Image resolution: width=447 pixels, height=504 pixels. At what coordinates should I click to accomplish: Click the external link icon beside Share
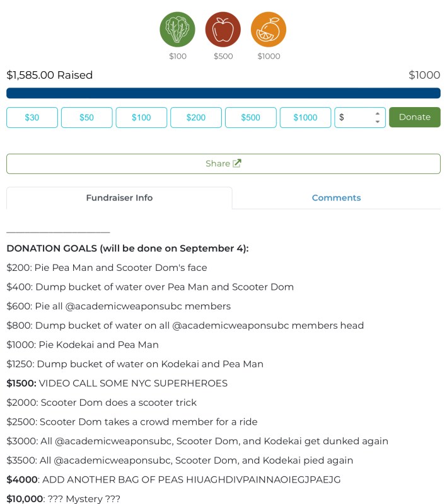tap(237, 164)
